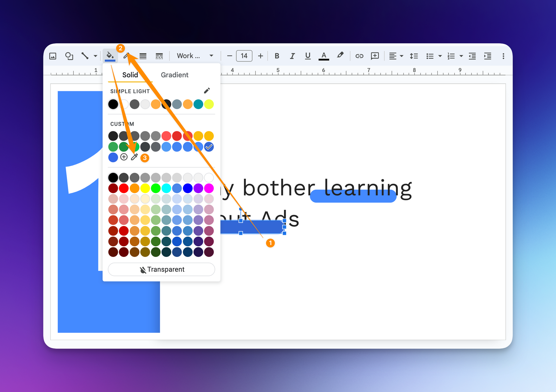
Task: Click the Transparent button
Action: [x=162, y=269]
